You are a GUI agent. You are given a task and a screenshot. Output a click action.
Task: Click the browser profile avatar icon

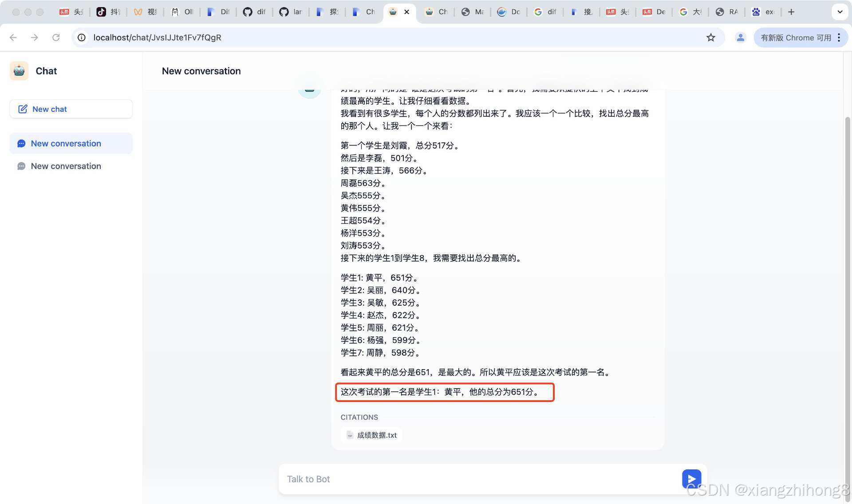[x=740, y=37]
